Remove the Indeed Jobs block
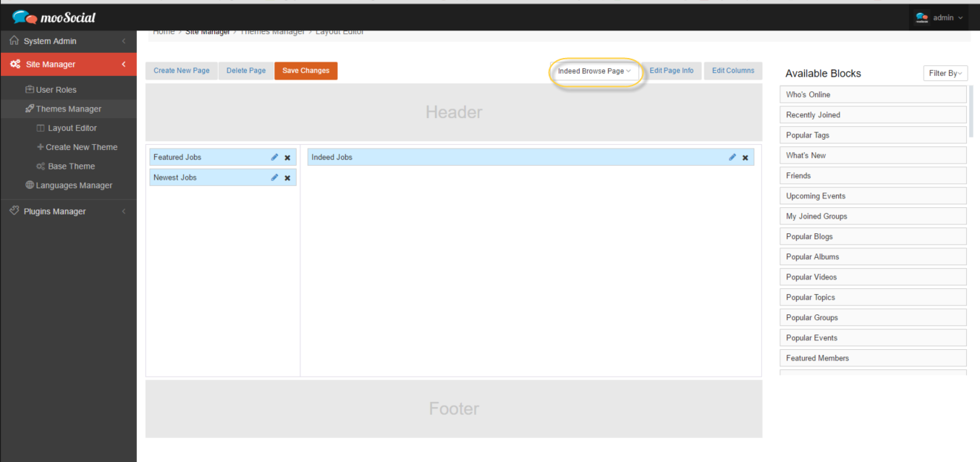980x462 pixels. click(745, 158)
